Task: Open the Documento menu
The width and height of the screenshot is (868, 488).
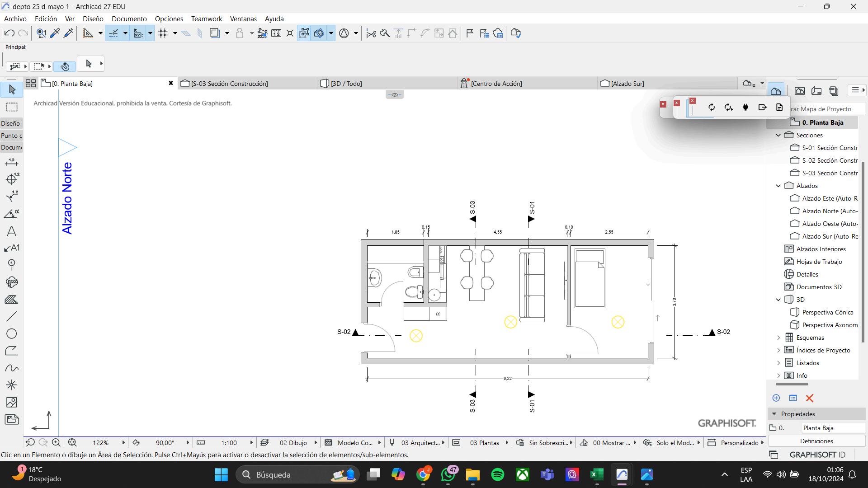Action: pos(129,19)
